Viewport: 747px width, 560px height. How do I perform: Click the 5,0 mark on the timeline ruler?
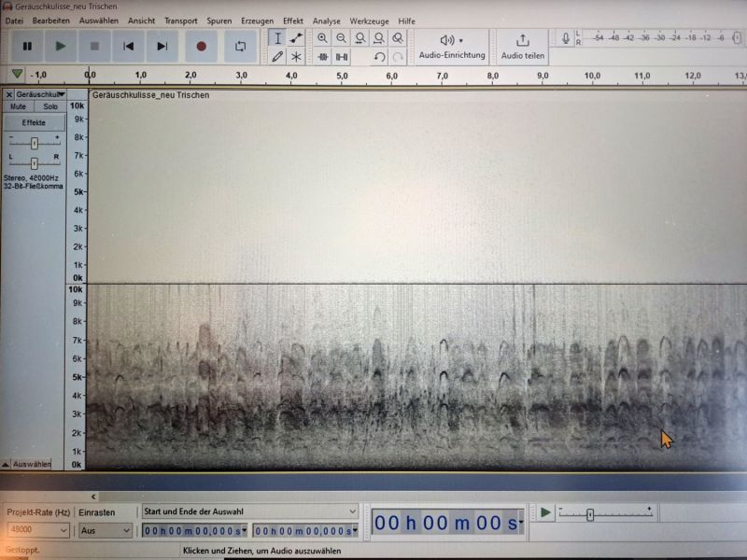click(x=342, y=75)
